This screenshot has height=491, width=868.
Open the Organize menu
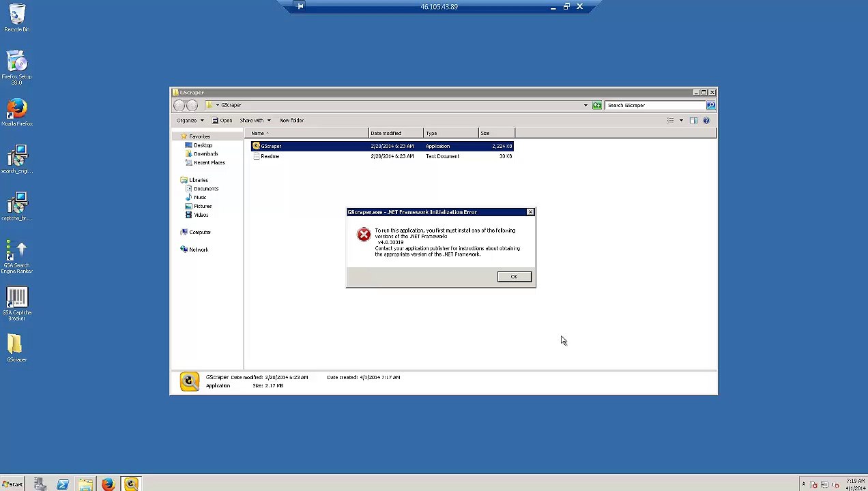coord(190,121)
